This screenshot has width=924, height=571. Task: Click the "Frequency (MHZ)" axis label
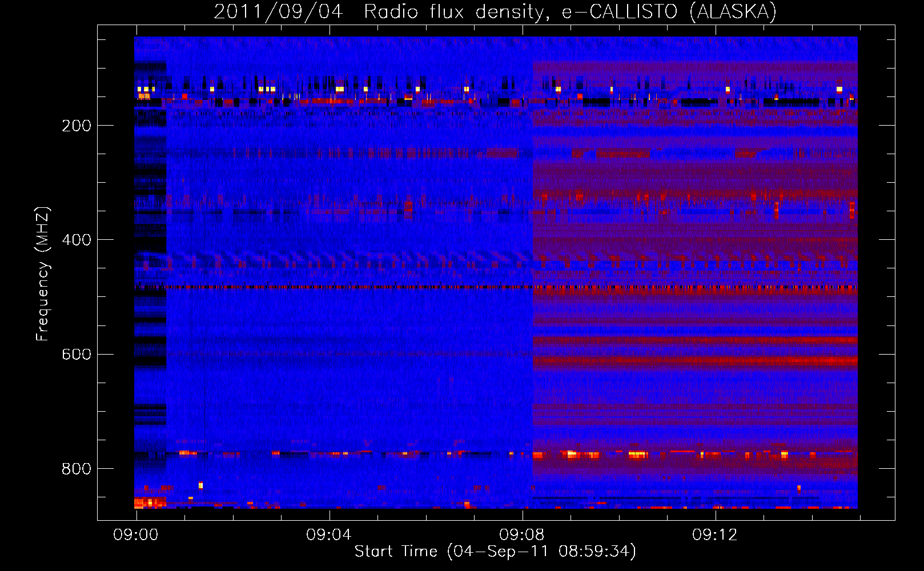pyautogui.click(x=43, y=274)
